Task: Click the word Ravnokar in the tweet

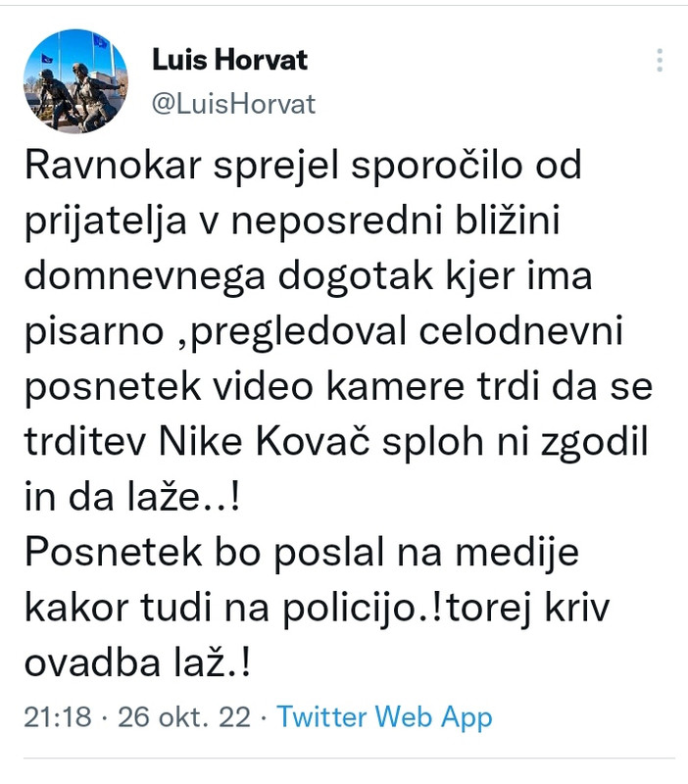Action: coord(113,165)
